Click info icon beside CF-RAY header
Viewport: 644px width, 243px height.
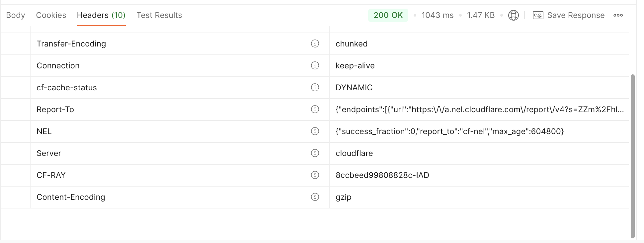click(315, 175)
